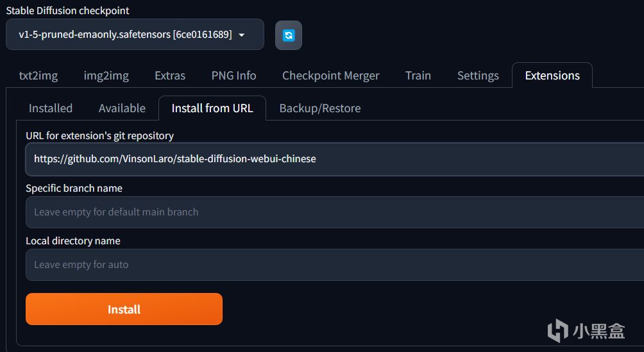The height and width of the screenshot is (352, 644).
Task: Open the Stable Diffusion checkpoint dropdown
Action: [x=135, y=35]
